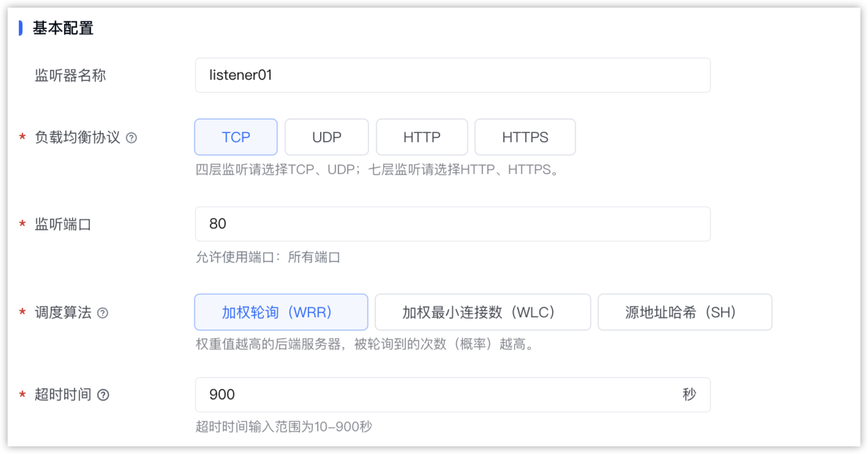The image size is (868, 454).
Task: Open help icon beside 超时时间
Action: pyautogui.click(x=103, y=395)
